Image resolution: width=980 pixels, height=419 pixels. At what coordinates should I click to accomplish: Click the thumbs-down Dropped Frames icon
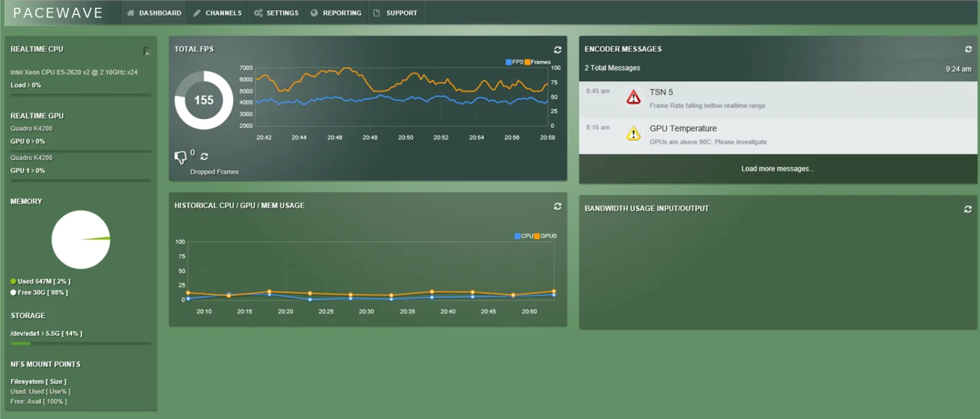181,157
